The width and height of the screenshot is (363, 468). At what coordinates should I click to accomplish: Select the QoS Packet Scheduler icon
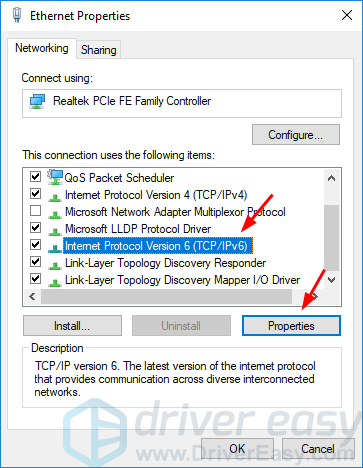[x=55, y=177]
